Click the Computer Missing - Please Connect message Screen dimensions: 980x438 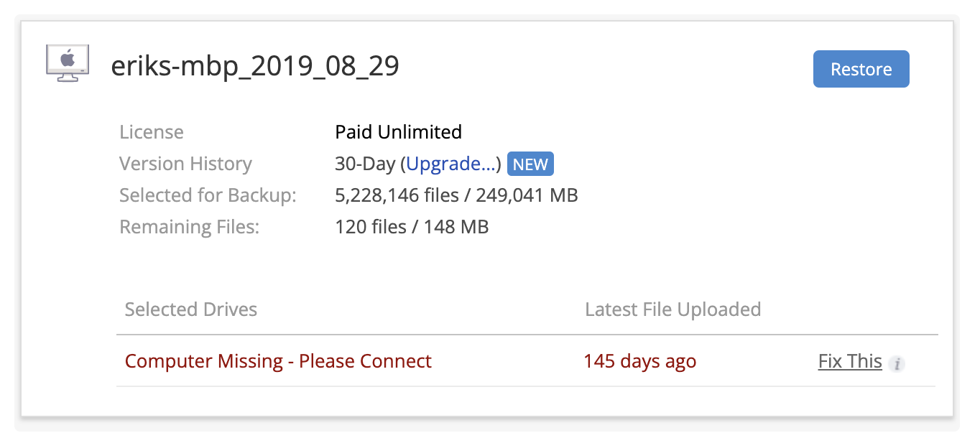pyautogui.click(x=278, y=360)
